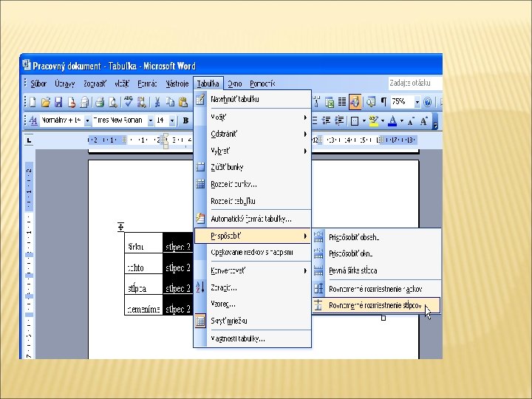Viewport: 532px width, 399px height.
Task: Click the Columns icon in toolbar
Action: point(342,102)
